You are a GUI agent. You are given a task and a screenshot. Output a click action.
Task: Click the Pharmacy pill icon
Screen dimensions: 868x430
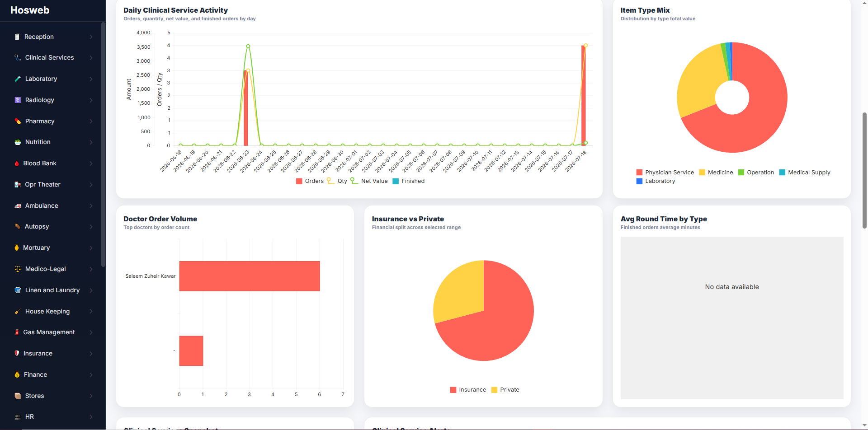[x=18, y=121]
